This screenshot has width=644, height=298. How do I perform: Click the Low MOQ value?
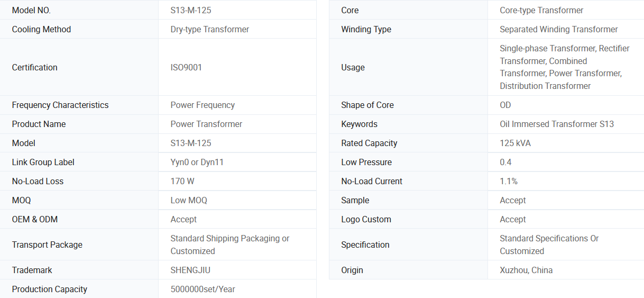pyautogui.click(x=189, y=200)
